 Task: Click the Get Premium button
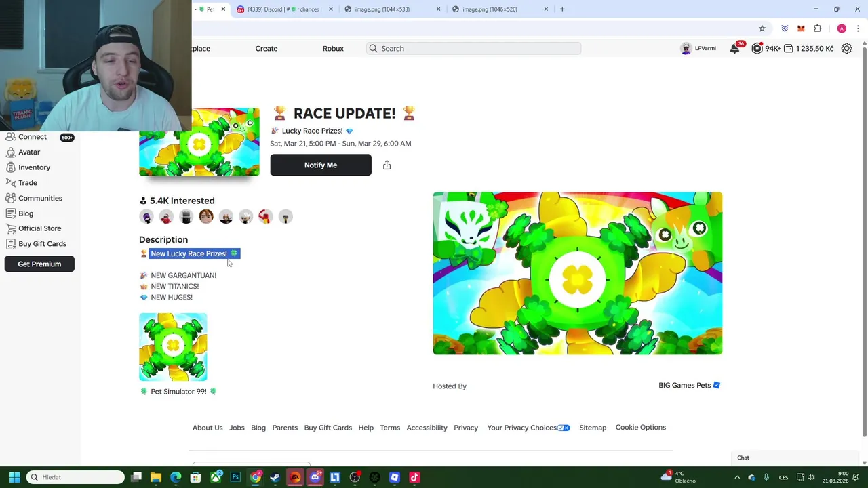point(39,264)
